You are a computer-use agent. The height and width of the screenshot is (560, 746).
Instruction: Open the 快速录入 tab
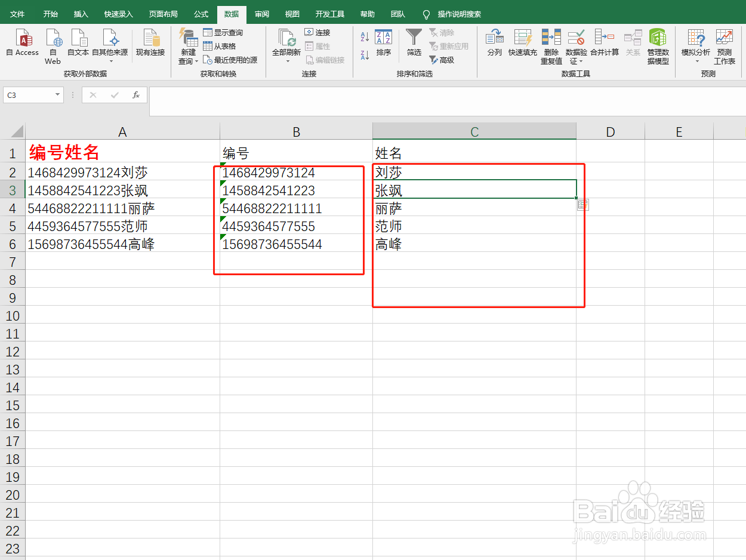119,14
